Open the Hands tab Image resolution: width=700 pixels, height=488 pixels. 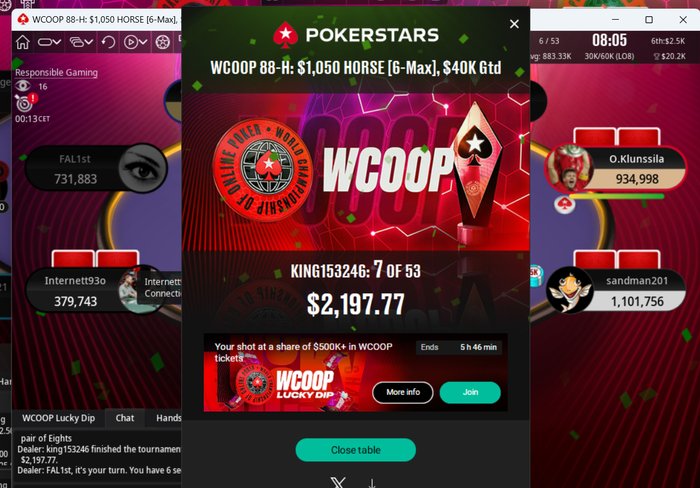pyautogui.click(x=168, y=418)
